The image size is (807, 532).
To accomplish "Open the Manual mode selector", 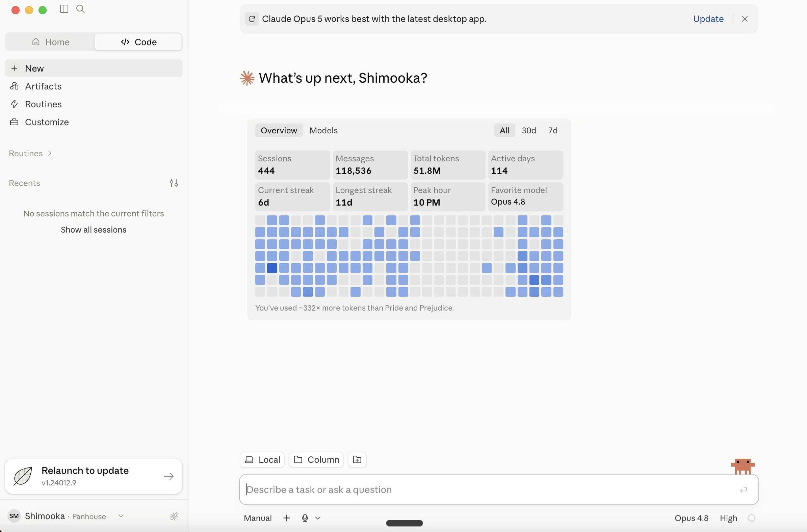I will click(x=258, y=518).
